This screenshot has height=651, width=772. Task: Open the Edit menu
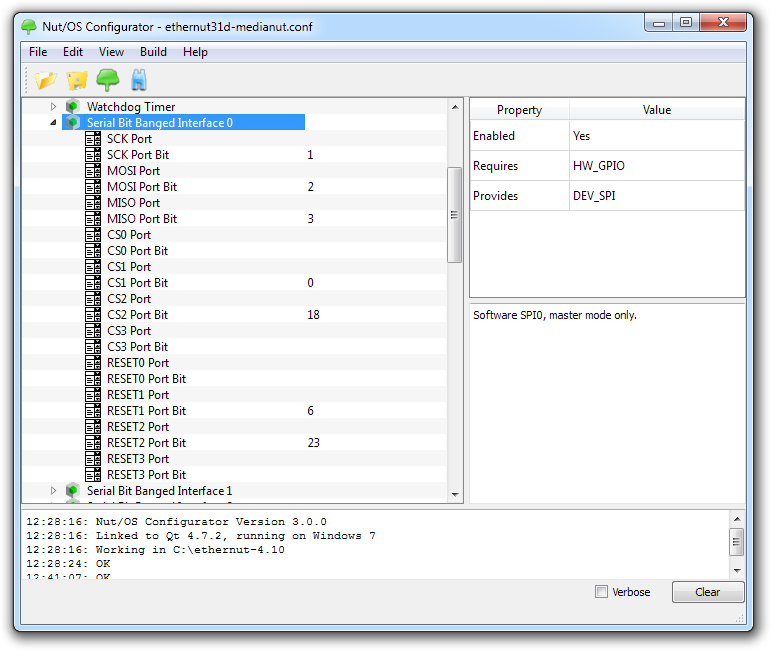(73, 52)
